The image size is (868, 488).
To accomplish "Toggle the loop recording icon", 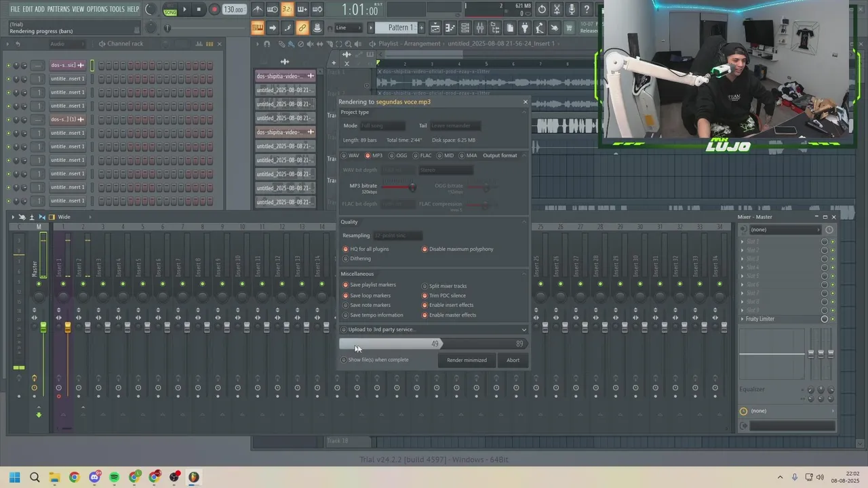I will click(317, 9).
